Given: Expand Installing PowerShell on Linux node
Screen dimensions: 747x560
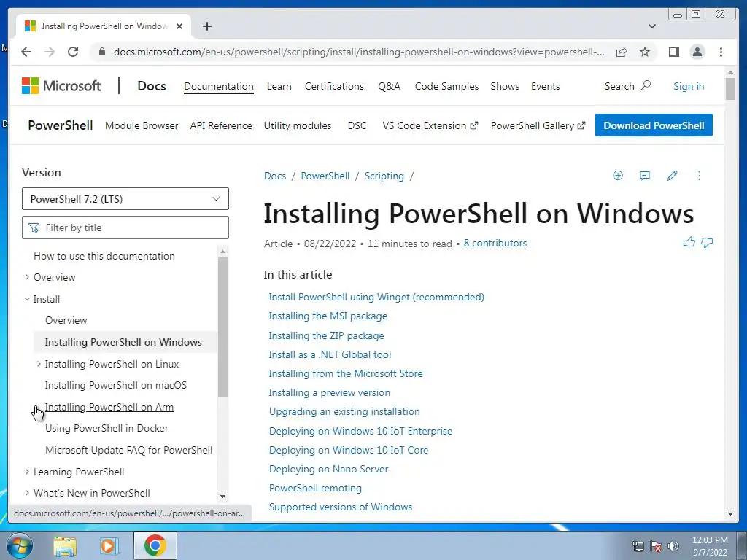Looking at the screenshot, I should click(39, 364).
